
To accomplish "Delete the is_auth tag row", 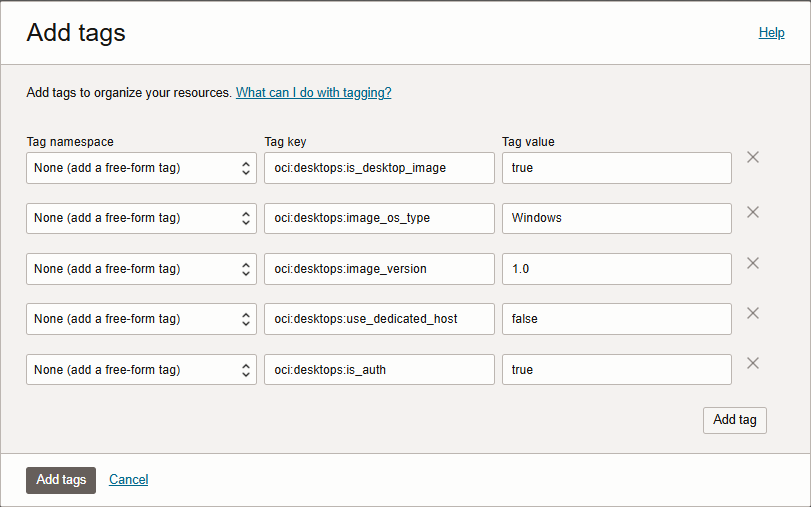I will click(753, 363).
